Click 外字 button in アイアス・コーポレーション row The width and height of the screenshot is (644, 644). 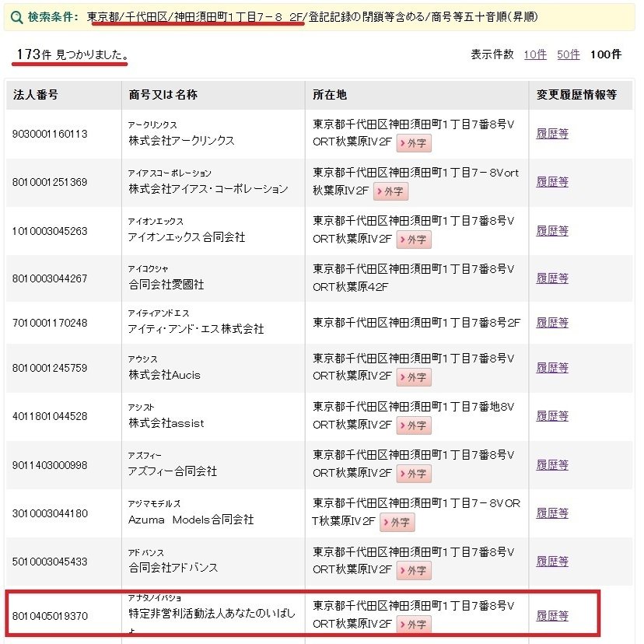tap(390, 191)
